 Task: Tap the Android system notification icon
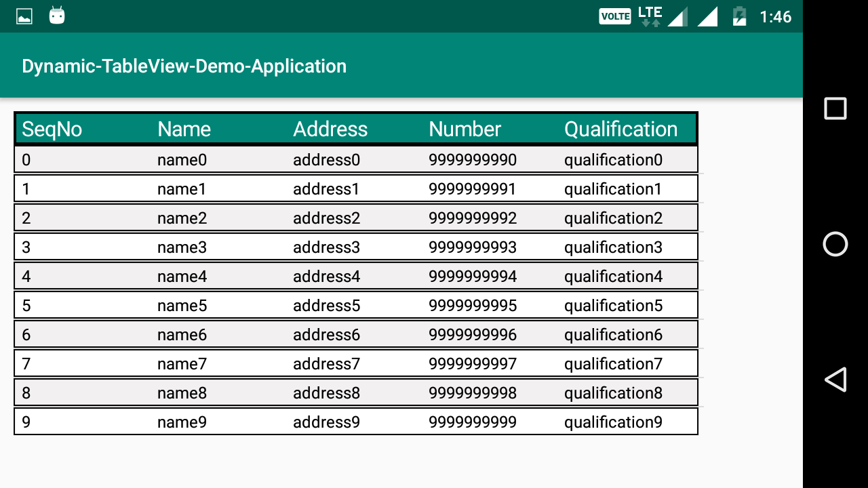point(57,15)
